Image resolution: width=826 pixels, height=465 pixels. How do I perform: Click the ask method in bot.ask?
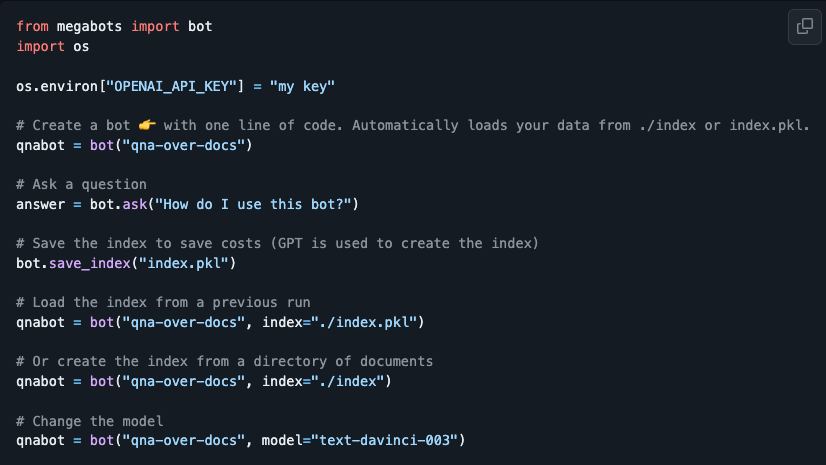[135, 204]
